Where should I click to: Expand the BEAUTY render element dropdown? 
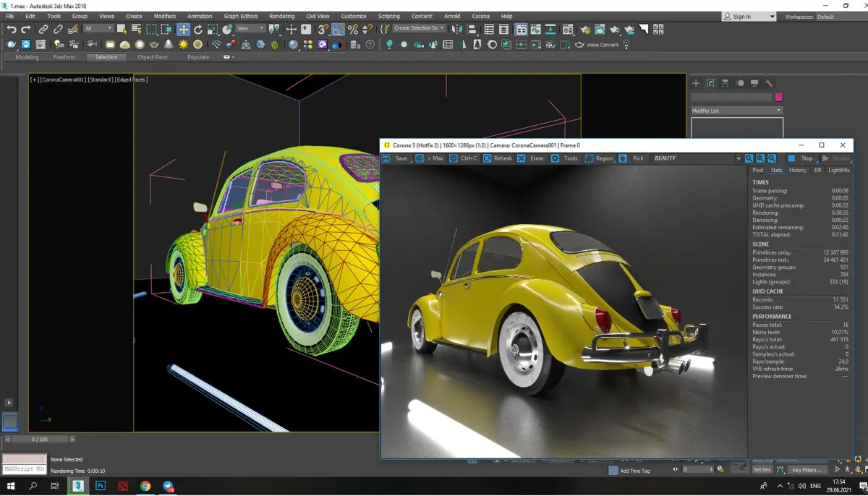739,158
